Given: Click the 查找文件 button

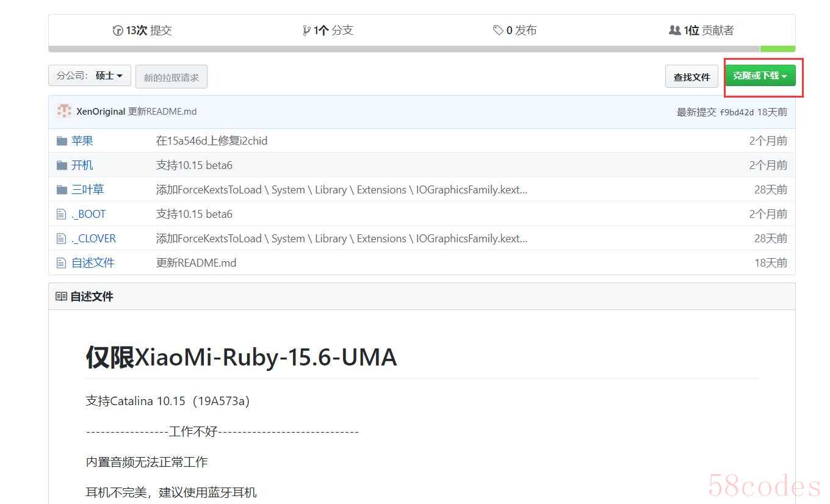Looking at the screenshot, I should 691,77.
